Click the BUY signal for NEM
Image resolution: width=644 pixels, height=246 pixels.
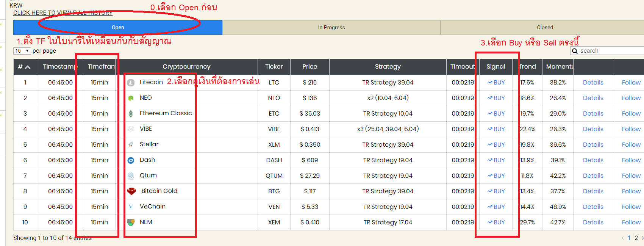click(496, 222)
